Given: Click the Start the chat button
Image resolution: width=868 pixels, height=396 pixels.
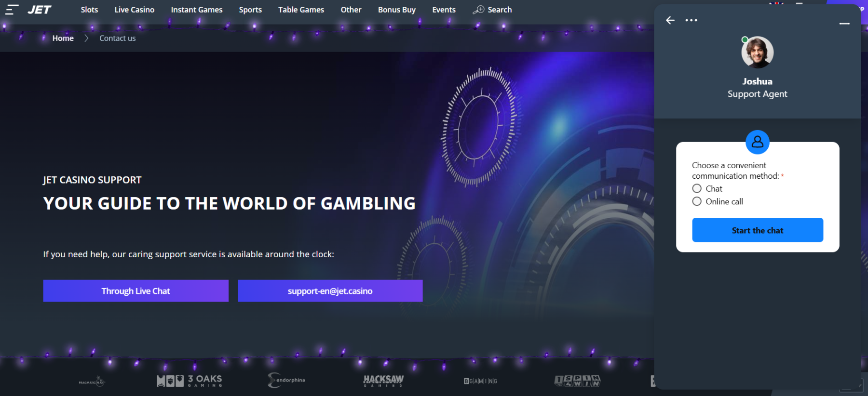Looking at the screenshot, I should tap(758, 230).
